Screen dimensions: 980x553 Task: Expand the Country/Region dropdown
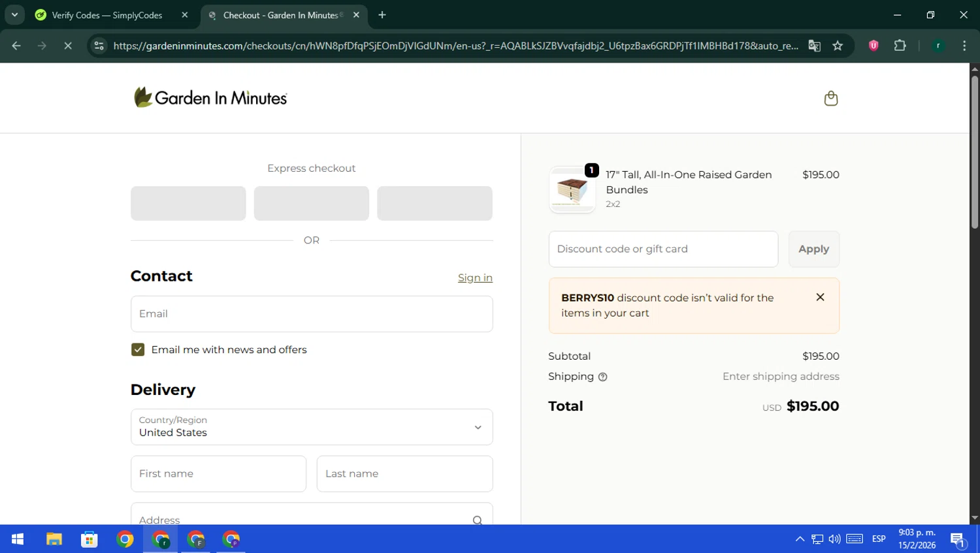312,427
